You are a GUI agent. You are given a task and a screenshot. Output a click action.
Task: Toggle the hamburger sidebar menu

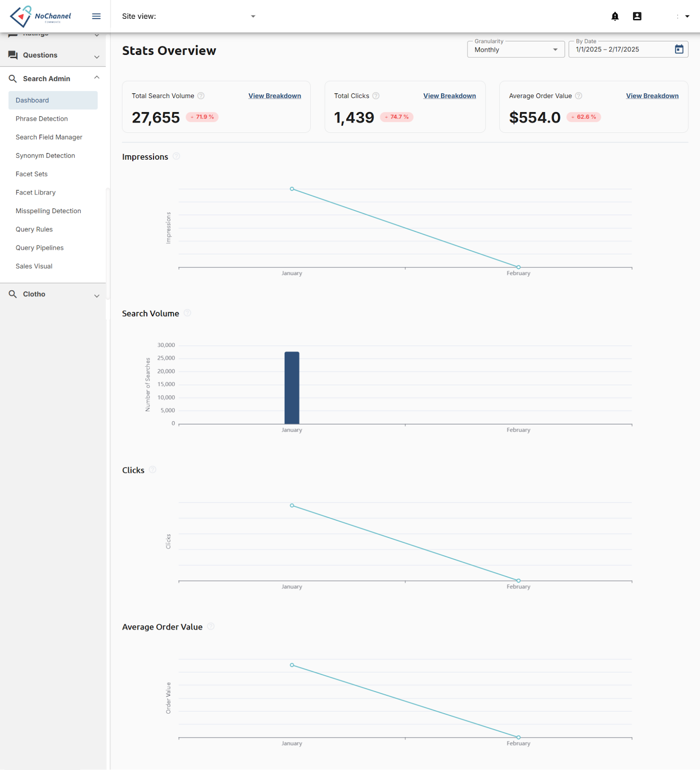(x=96, y=16)
